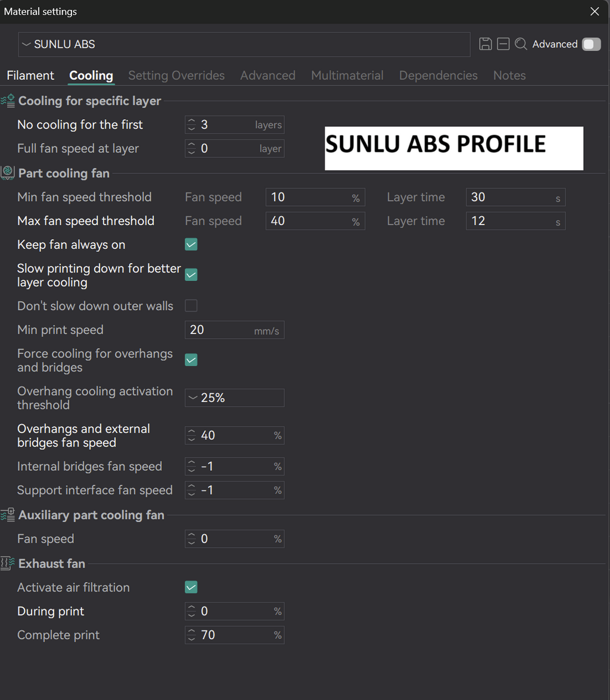The image size is (610, 700).
Task: Click the Internal bridges fan speed label
Action: tap(89, 466)
